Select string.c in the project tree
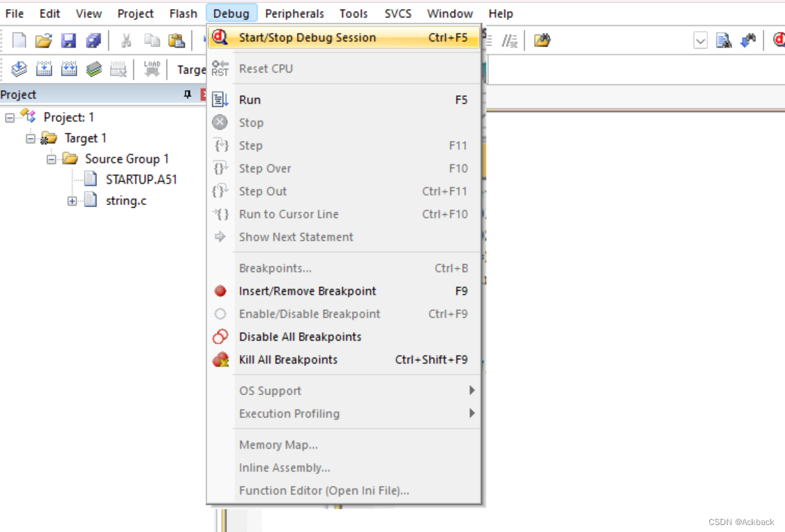This screenshot has width=785, height=532. coord(125,201)
